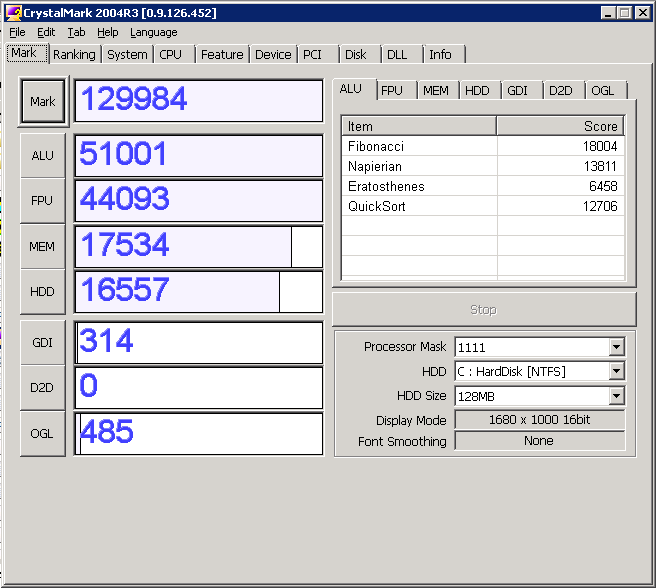
Task: Click the CrystalMark title bar app icon
Action: tap(13, 12)
